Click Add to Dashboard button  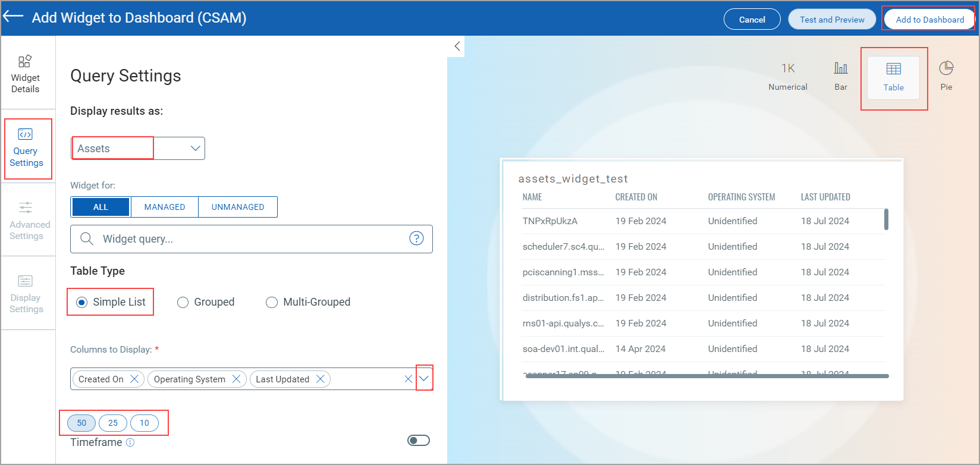click(929, 20)
